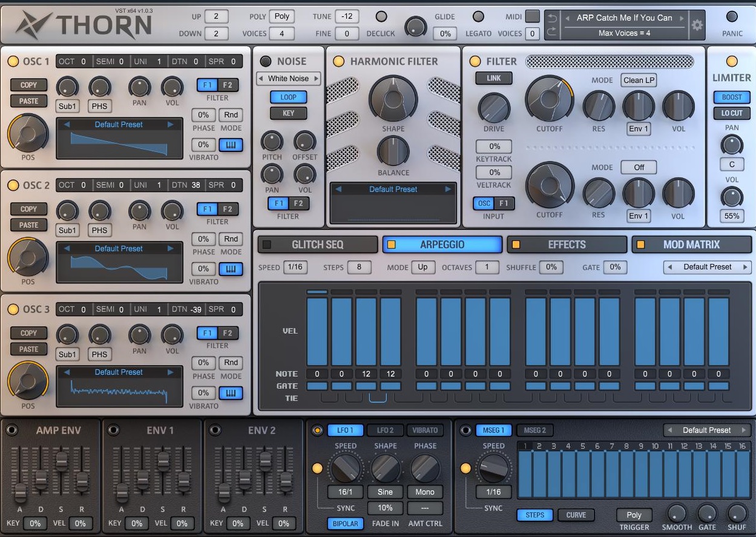The height and width of the screenshot is (537, 756).
Task: Click the limiter Boost button
Action: tap(732, 97)
